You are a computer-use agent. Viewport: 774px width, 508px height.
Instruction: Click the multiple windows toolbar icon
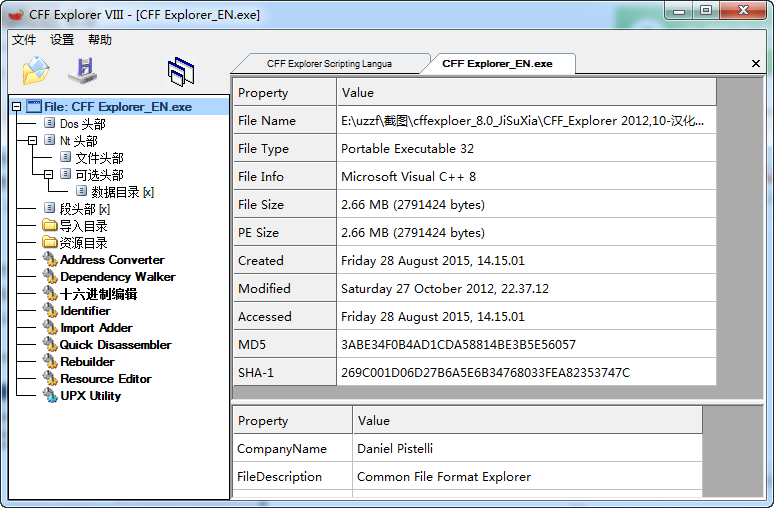tap(181, 71)
